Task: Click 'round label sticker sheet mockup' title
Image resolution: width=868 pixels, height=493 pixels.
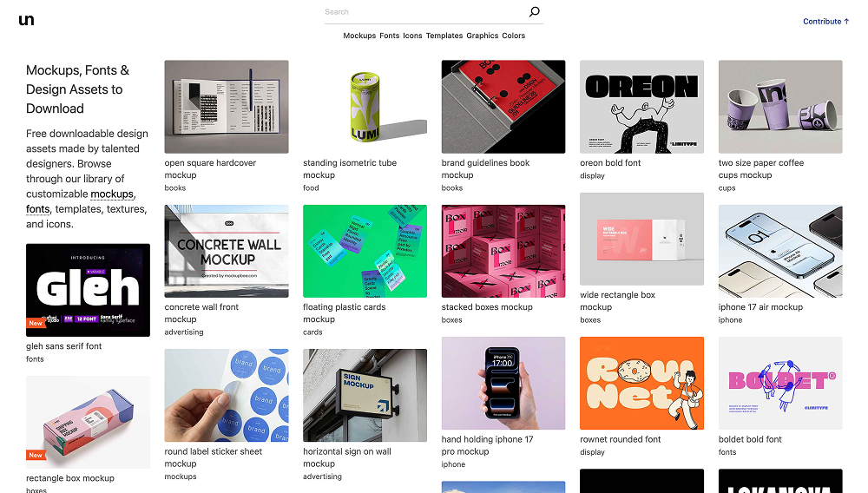Action: point(214,457)
